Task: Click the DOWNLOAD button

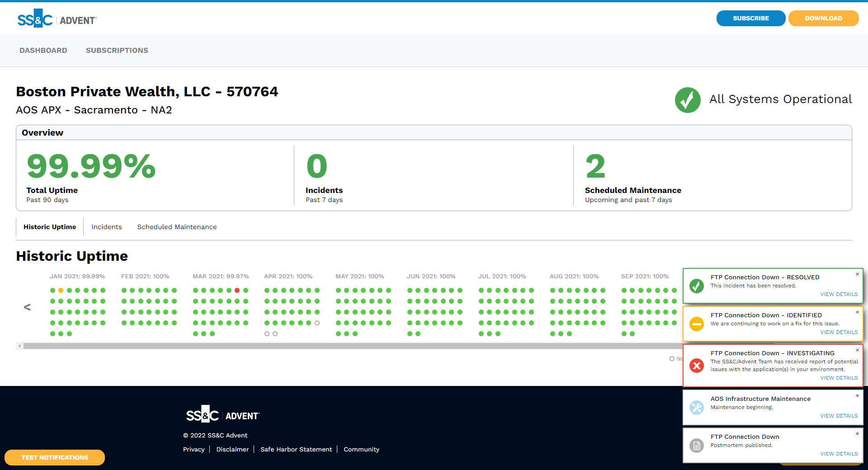Action: pyautogui.click(x=823, y=18)
